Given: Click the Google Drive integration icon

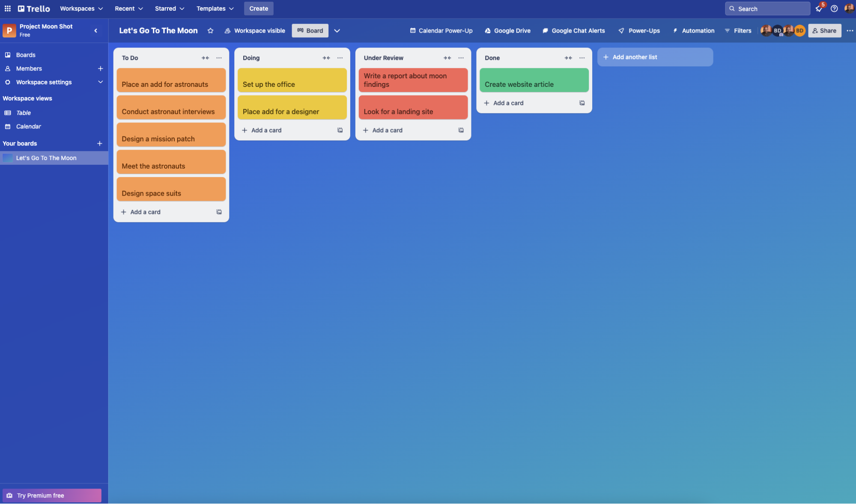Looking at the screenshot, I should pyautogui.click(x=487, y=30).
